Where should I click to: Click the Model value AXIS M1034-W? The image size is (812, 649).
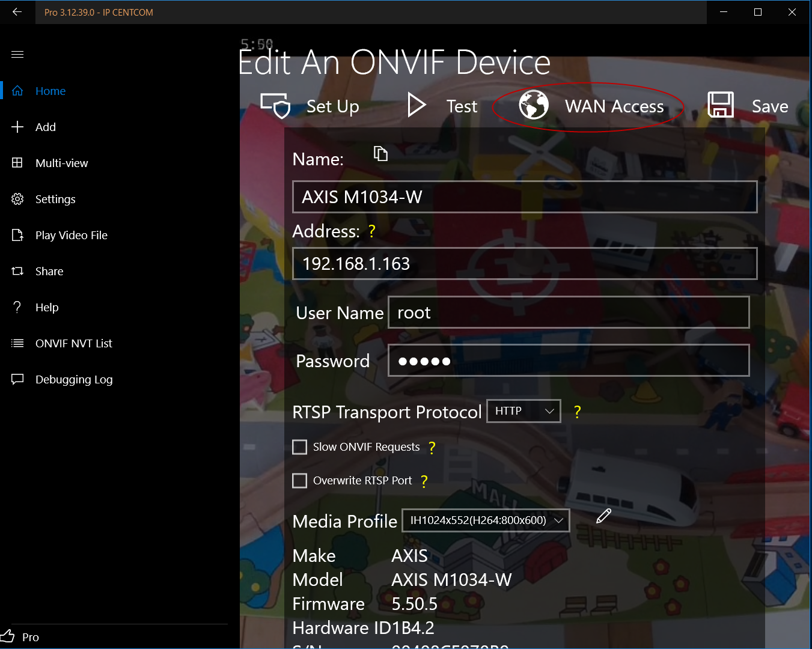click(451, 580)
